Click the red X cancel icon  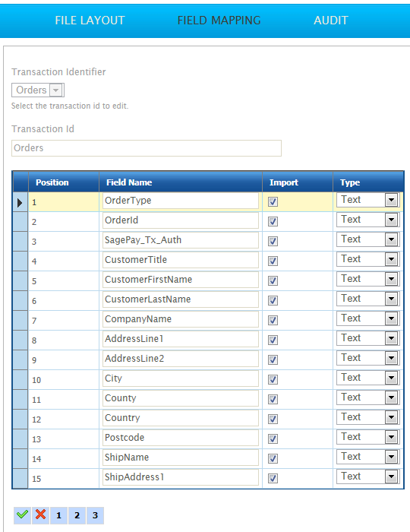41,515
